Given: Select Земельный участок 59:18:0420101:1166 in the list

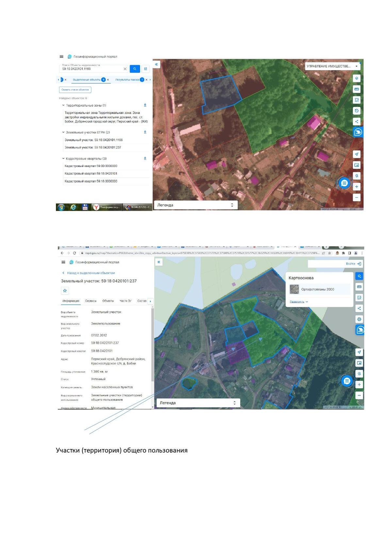Looking at the screenshot, I should coord(93,140).
